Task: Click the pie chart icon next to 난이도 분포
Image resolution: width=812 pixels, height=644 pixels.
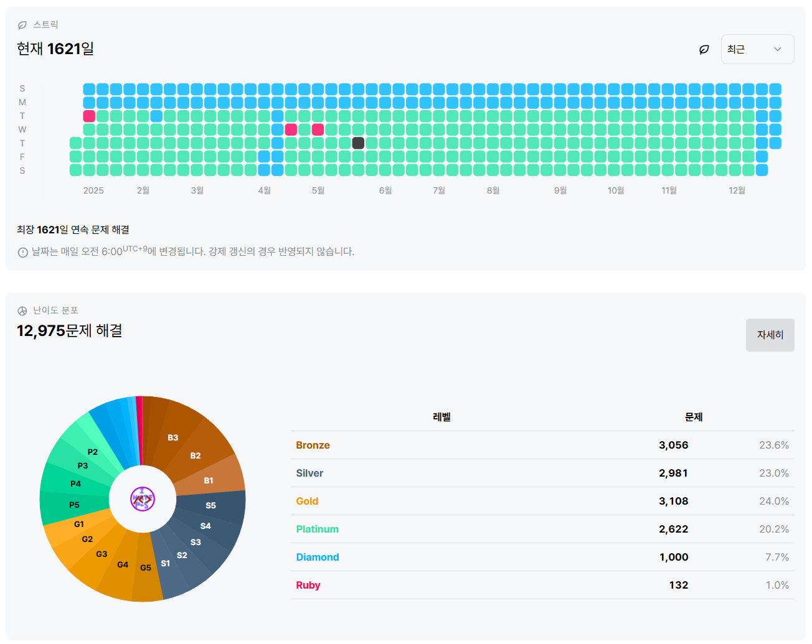Action: coord(22,310)
